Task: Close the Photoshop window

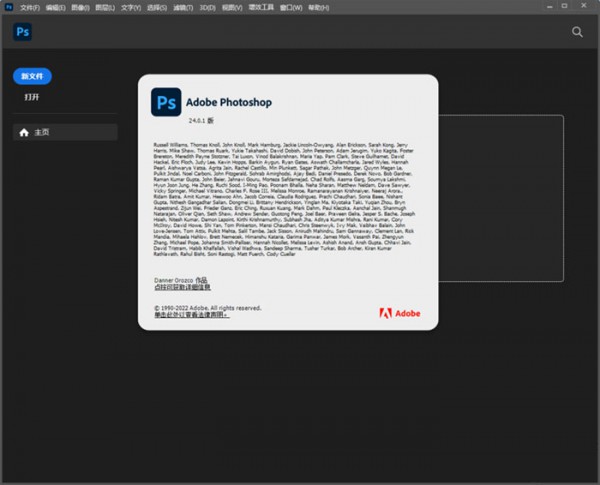Action: [x=584, y=6]
